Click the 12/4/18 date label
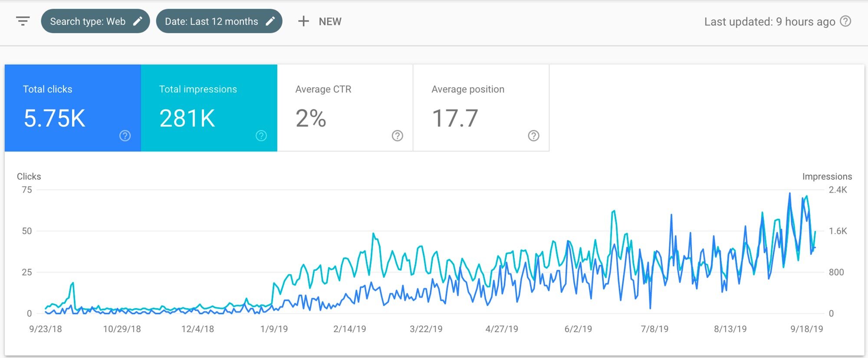The height and width of the screenshot is (358, 868). coord(198,329)
